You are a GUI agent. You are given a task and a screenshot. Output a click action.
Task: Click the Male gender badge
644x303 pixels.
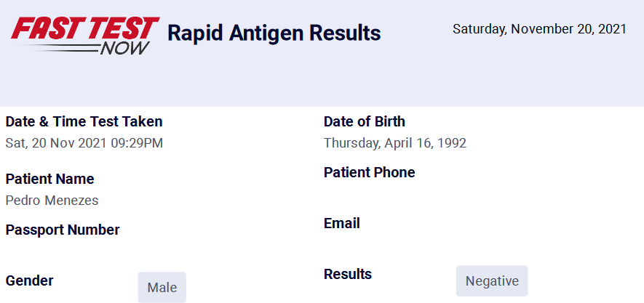coord(162,288)
